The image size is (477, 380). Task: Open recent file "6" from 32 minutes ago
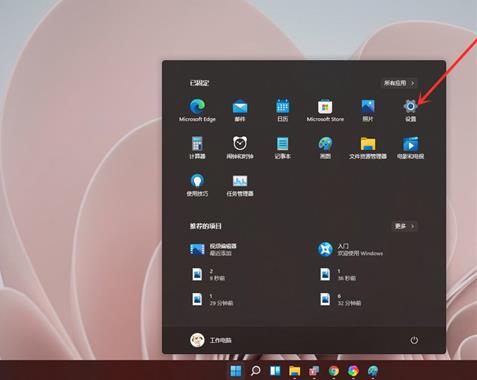pyautogui.click(x=340, y=299)
